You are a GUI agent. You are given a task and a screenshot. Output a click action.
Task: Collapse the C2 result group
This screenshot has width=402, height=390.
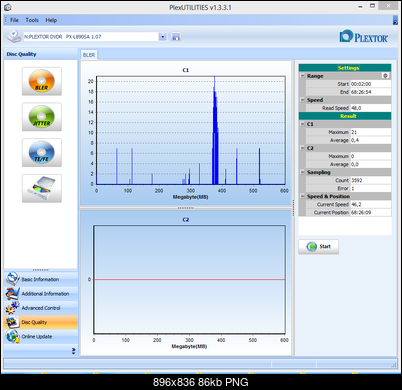tap(302, 148)
